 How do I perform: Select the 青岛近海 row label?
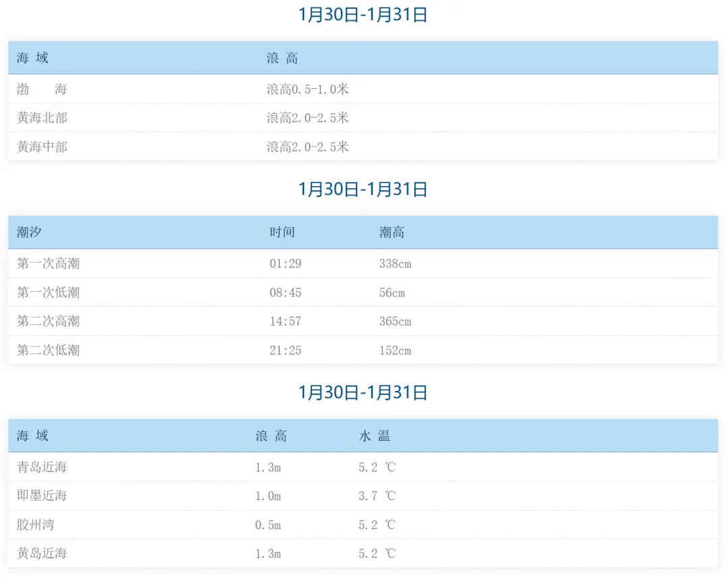tap(42, 467)
